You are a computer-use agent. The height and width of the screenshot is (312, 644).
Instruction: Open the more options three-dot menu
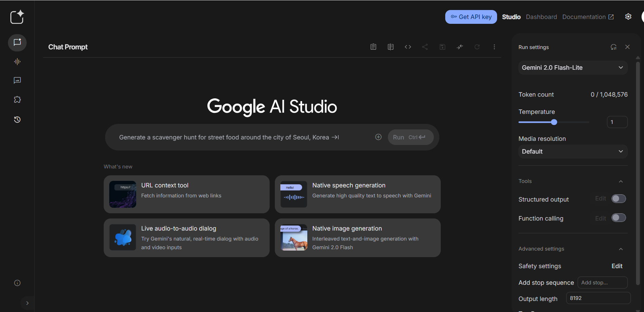pos(494,47)
